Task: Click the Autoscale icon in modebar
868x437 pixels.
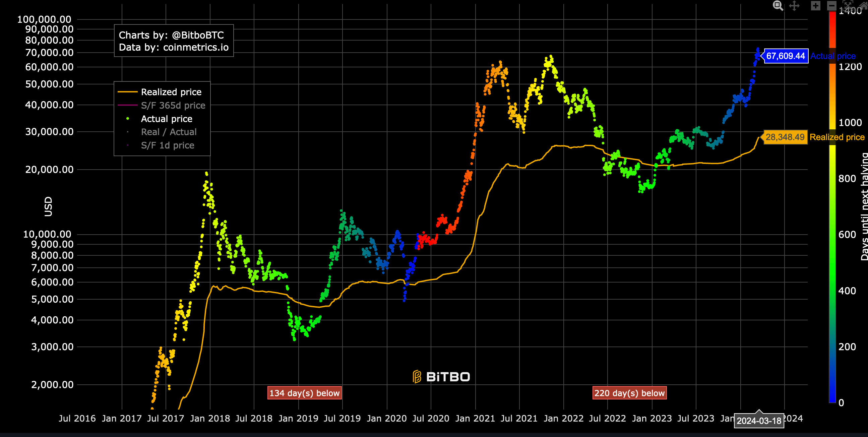Action: point(848,5)
